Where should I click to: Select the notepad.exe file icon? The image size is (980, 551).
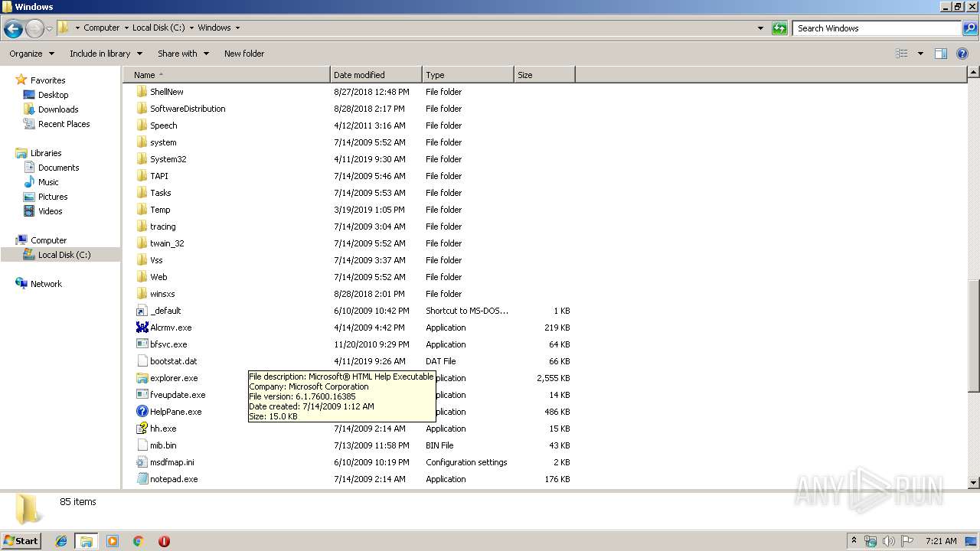142,479
